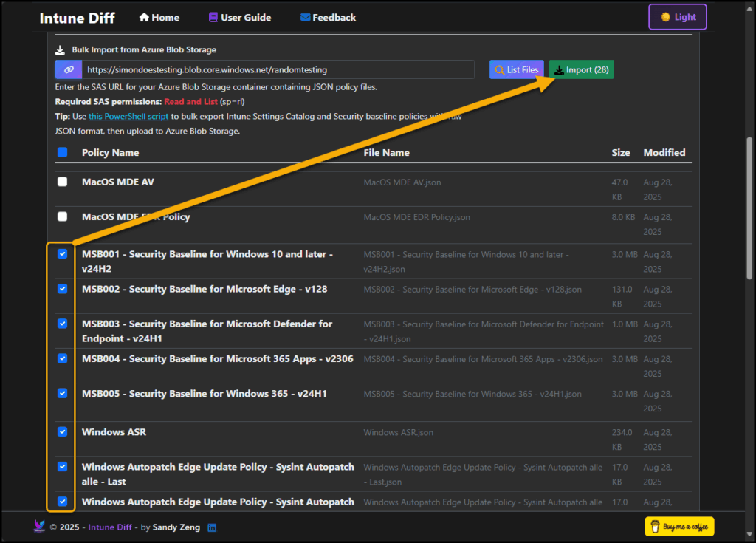This screenshot has width=756, height=543.
Task: Open Sandy Zeng's LinkedIn icon in footer
Action: [x=212, y=527]
